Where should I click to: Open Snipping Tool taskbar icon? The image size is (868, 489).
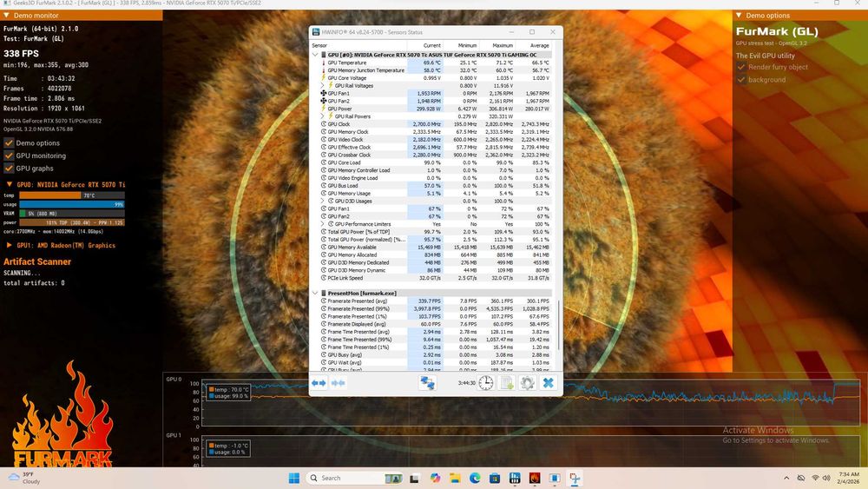[x=575, y=478]
